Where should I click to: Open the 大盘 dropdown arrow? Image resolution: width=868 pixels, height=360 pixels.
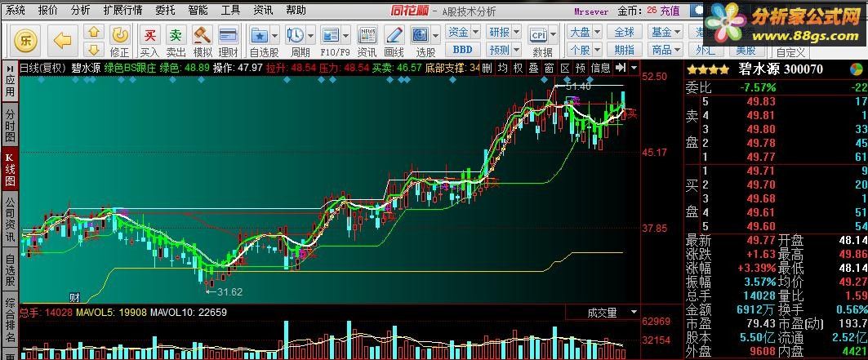[597, 32]
